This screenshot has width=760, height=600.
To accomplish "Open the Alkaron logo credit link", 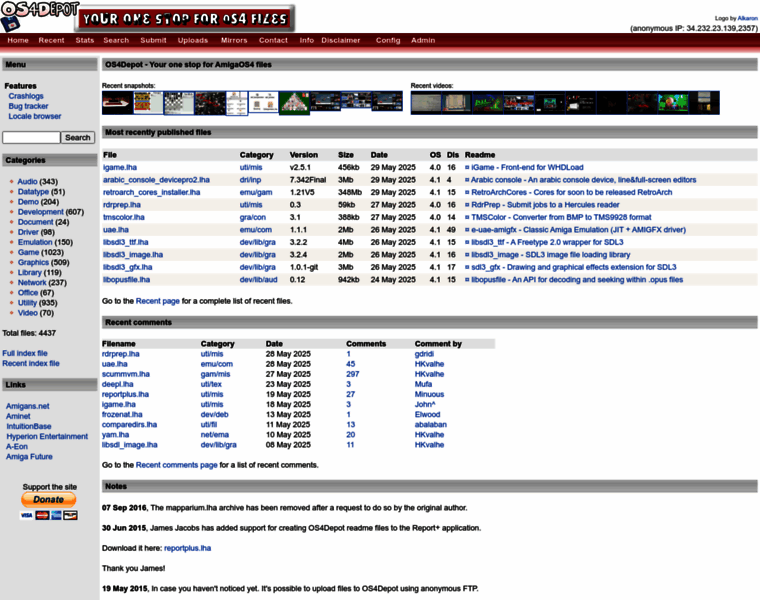I will 747,18.
